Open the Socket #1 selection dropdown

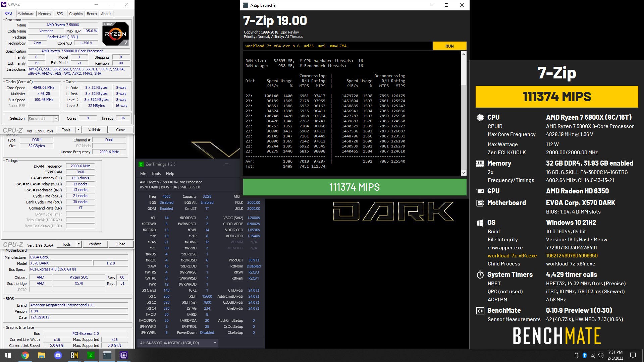pos(44,118)
